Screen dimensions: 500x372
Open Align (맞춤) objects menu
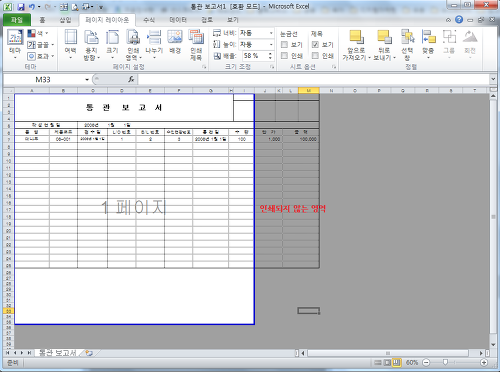tap(428, 45)
